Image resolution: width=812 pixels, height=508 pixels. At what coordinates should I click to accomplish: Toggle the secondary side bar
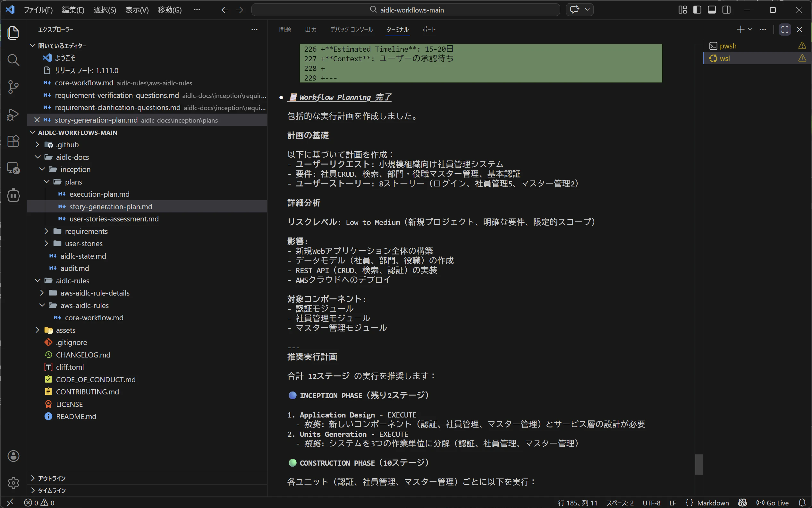pyautogui.click(x=726, y=10)
